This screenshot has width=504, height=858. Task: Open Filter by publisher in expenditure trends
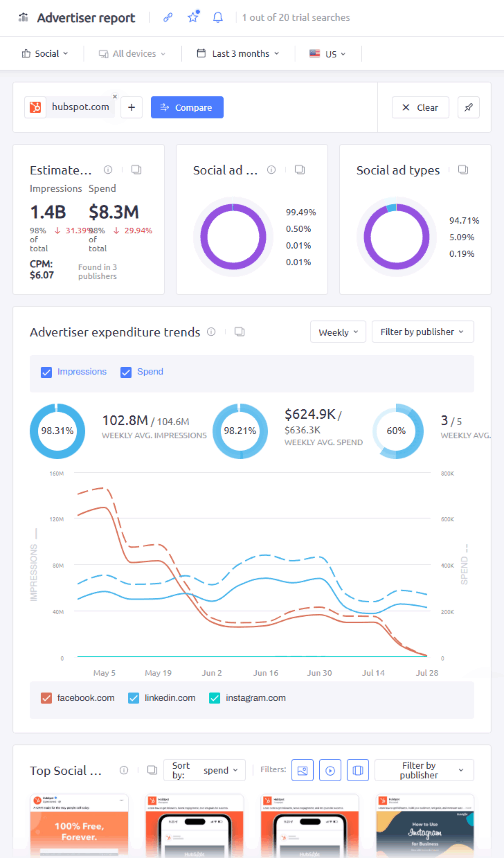tap(423, 332)
